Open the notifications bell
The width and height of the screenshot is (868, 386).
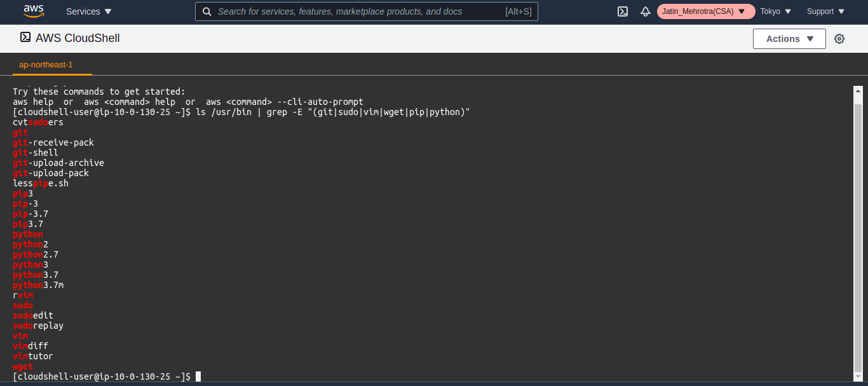(x=646, y=11)
